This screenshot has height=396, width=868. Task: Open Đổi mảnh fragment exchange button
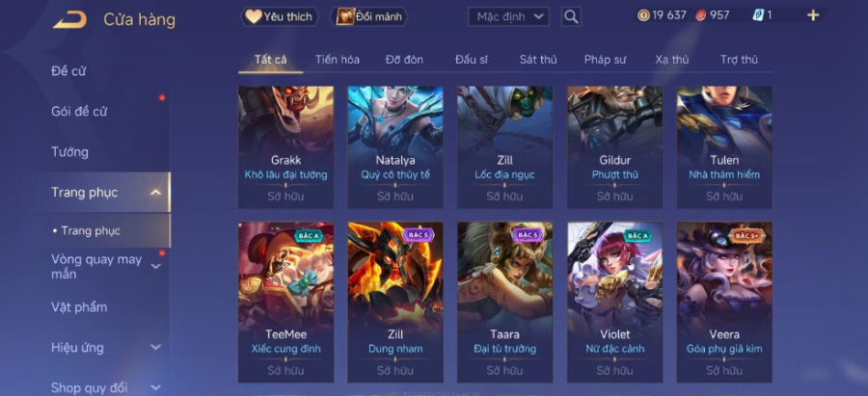click(368, 16)
